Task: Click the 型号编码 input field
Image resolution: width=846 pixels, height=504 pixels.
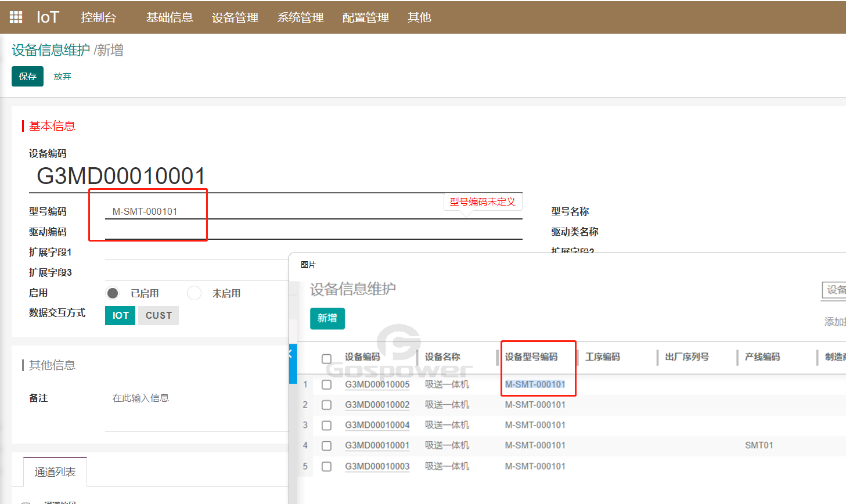Action: [x=314, y=211]
